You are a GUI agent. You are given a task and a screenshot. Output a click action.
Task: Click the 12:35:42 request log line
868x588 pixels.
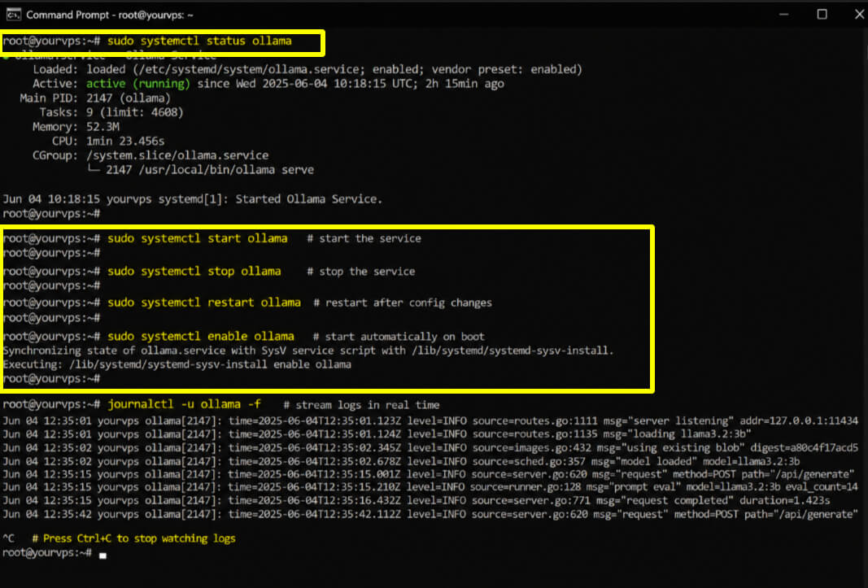click(430, 514)
